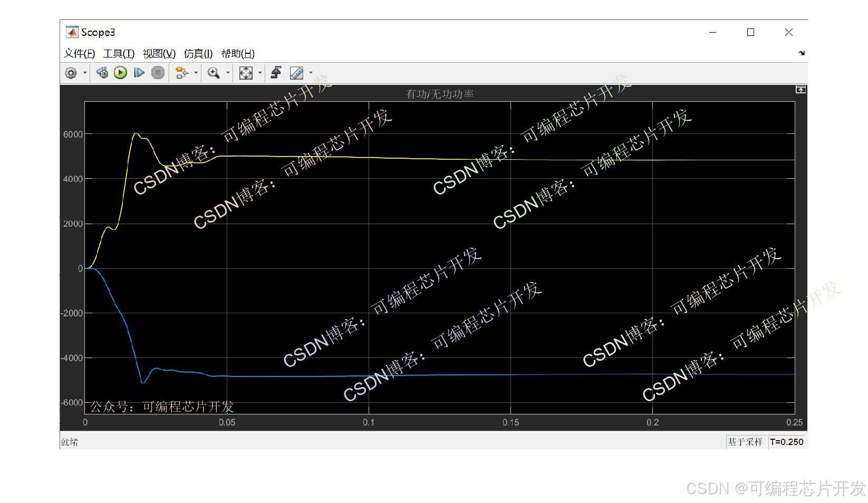Image resolution: width=868 pixels, height=503 pixels.
Task: Click the 基于采样 status bar entry
Action: click(745, 442)
